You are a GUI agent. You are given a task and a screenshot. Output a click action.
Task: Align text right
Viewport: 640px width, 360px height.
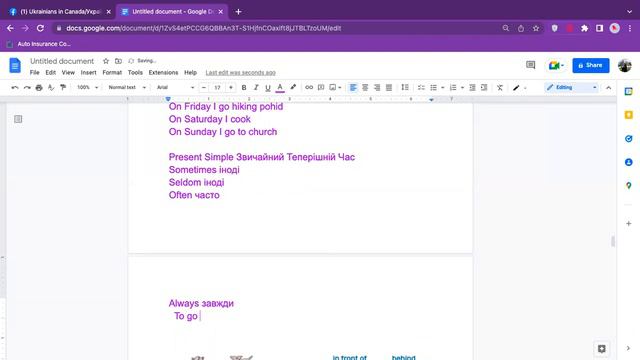pyautogui.click(x=377, y=87)
